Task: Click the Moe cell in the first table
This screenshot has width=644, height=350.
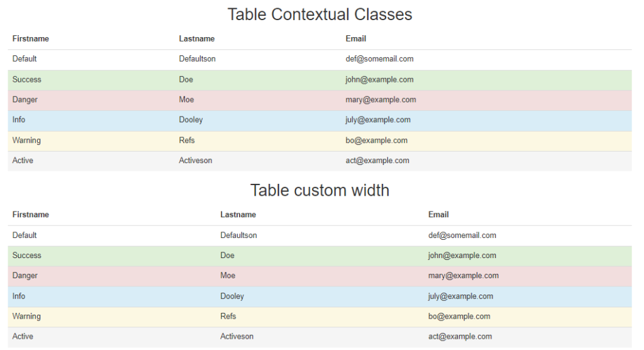Action: (x=186, y=99)
